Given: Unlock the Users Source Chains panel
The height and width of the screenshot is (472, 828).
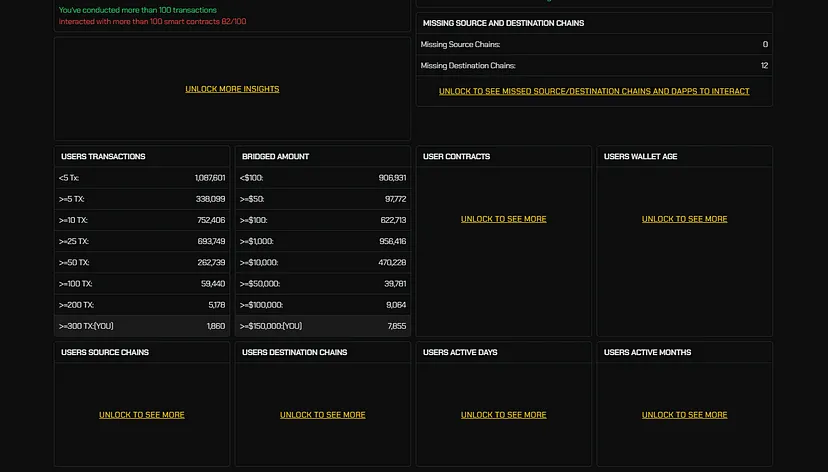Looking at the screenshot, I should [141, 415].
